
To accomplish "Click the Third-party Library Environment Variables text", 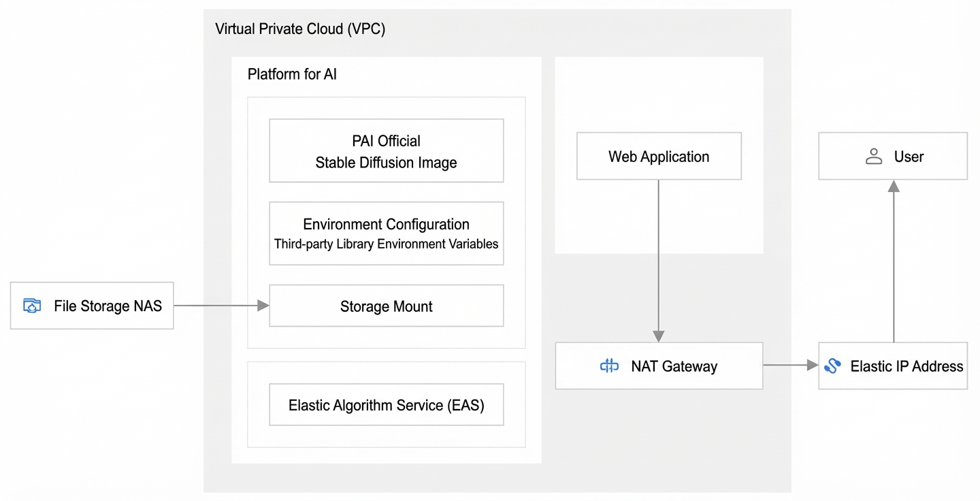I will pos(387,244).
